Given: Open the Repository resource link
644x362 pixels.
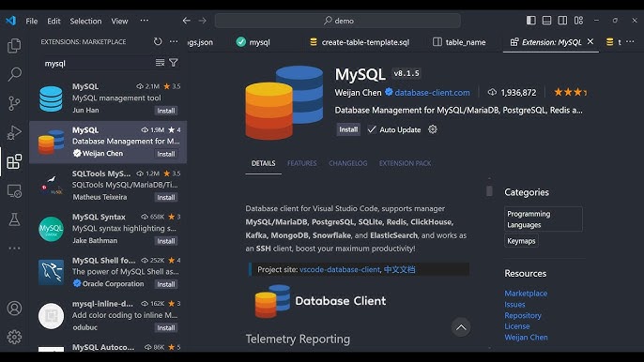Looking at the screenshot, I should [x=523, y=315].
